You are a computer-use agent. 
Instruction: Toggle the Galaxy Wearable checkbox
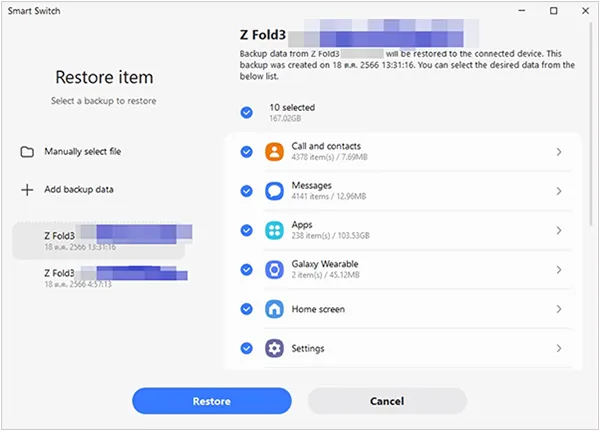pos(247,270)
